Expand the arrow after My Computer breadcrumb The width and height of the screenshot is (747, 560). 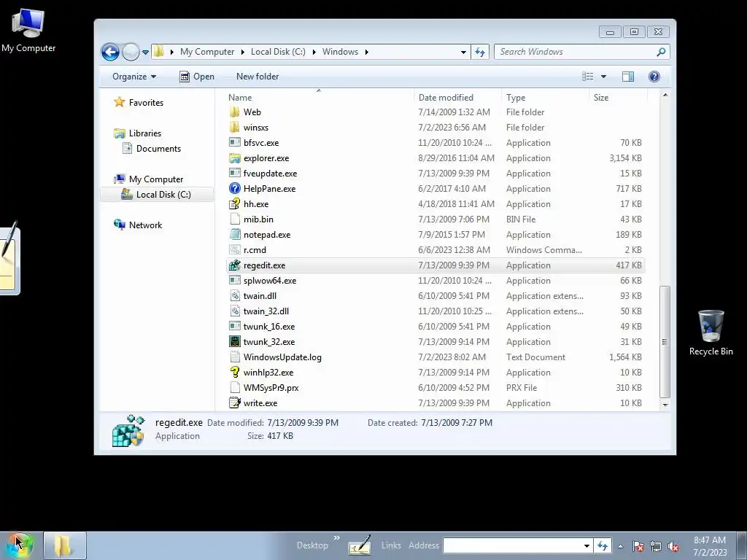(x=243, y=52)
